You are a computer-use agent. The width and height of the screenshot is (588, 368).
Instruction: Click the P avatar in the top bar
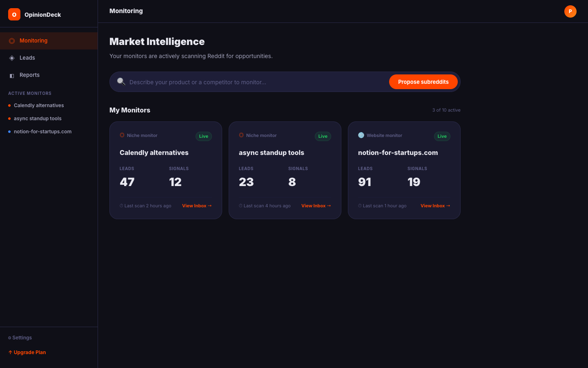pos(570,11)
